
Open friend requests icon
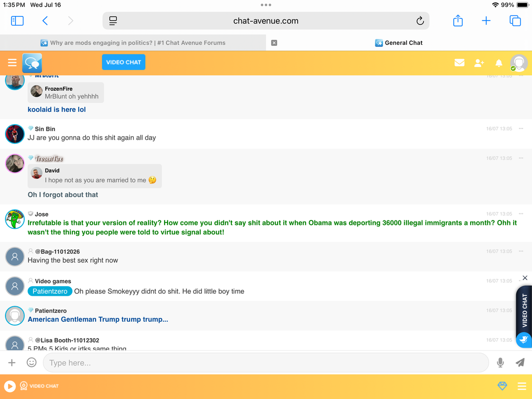(x=479, y=63)
